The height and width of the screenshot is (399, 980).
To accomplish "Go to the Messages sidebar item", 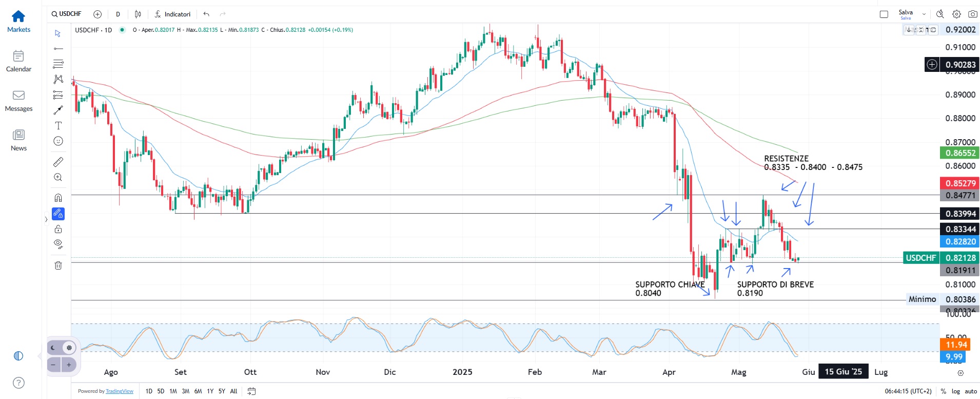I will [18, 101].
